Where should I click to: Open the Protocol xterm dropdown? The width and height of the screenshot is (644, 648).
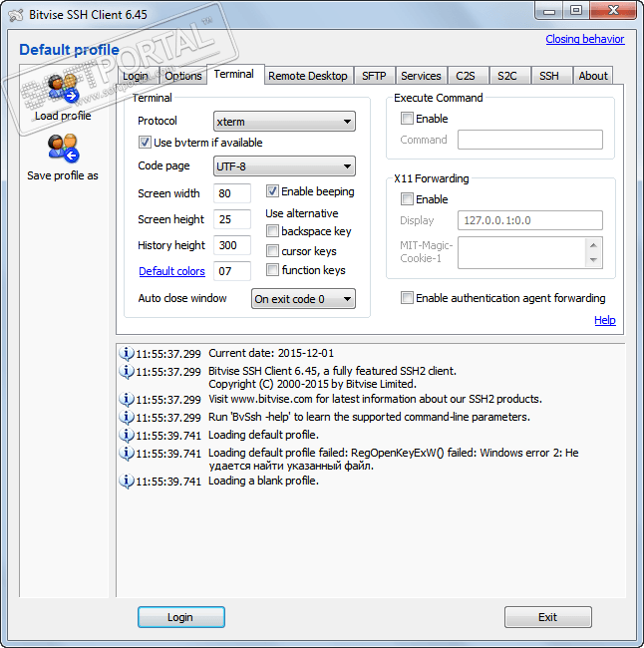click(x=284, y=122)
